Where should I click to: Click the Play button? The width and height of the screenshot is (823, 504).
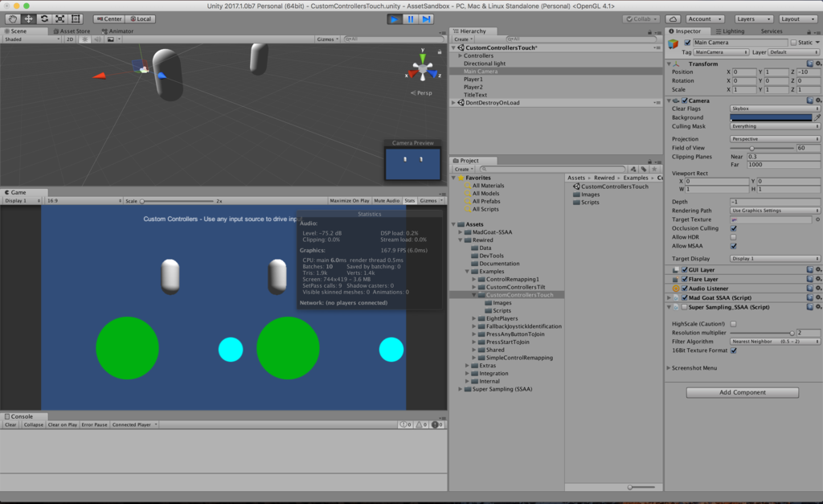394,19
